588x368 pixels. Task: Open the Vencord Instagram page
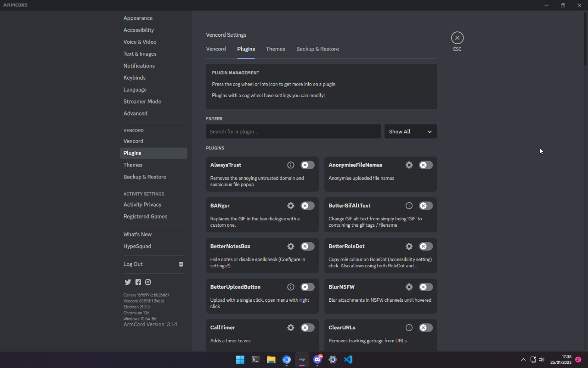pos(148,282)
